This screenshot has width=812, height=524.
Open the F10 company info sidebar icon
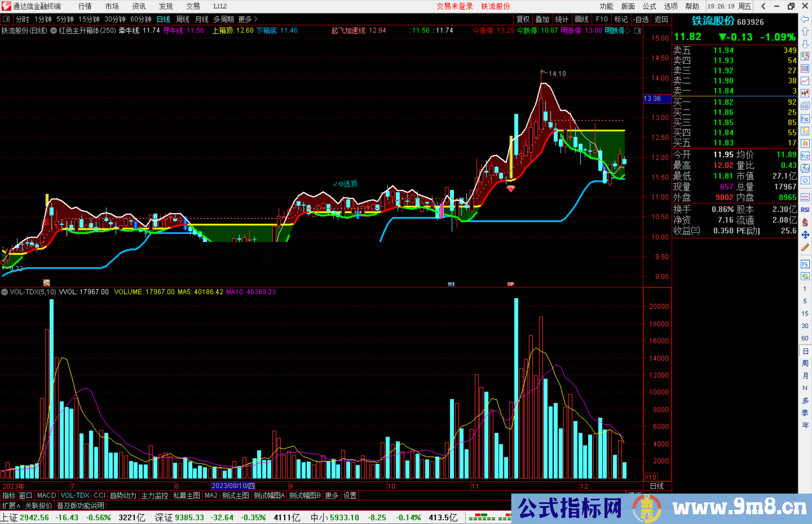pyautogui.click(x=805, y=119)
